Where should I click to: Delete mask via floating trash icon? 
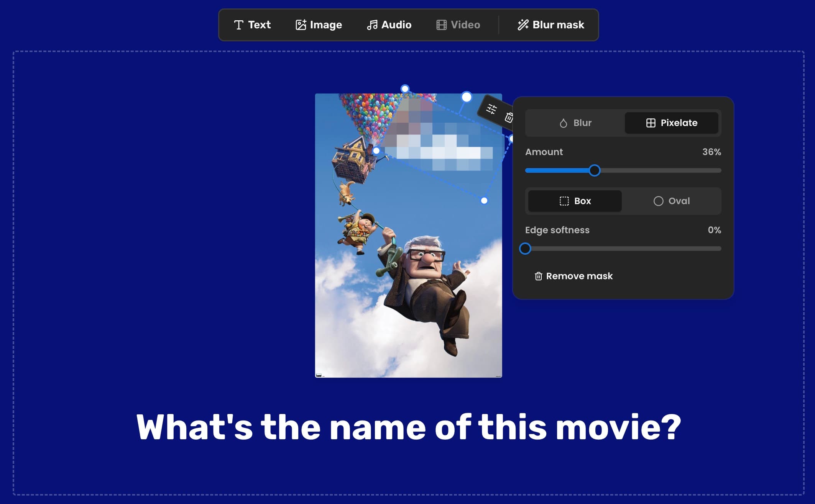(x=509, y=117)
